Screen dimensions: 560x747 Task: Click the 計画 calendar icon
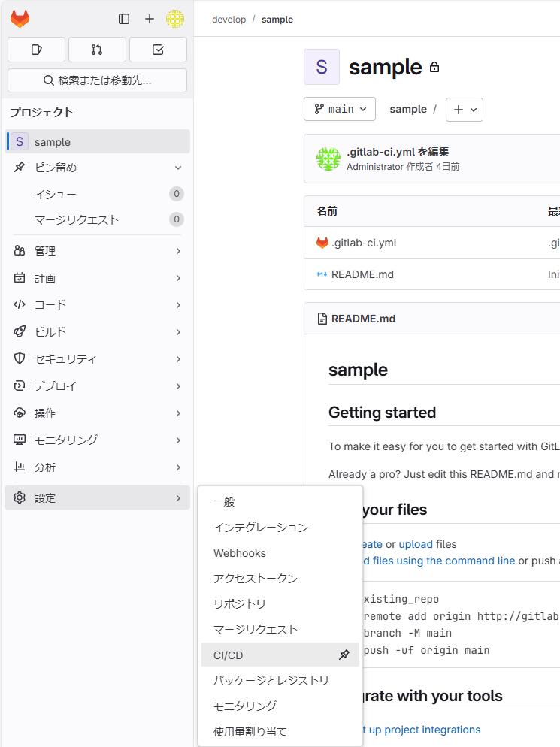coord(20,278)
